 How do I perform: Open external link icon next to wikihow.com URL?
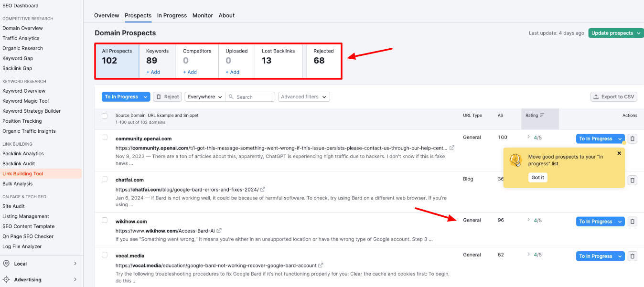[x=219, y=231]
